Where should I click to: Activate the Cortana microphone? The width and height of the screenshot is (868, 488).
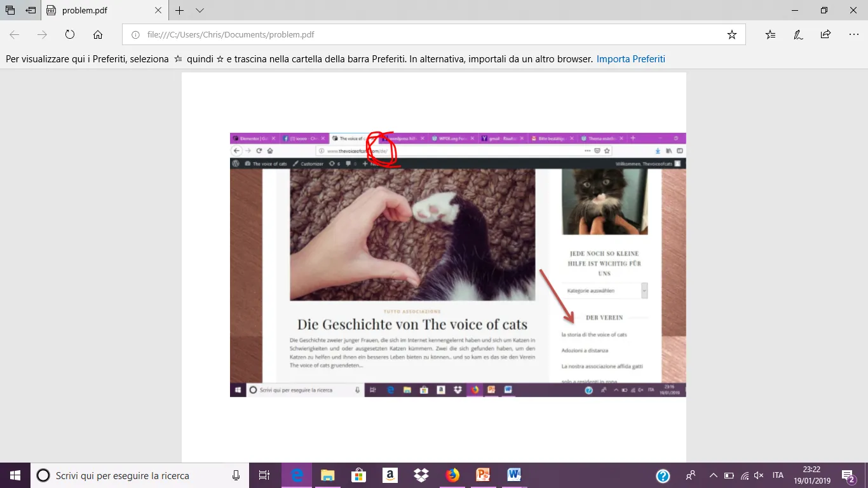236,475
